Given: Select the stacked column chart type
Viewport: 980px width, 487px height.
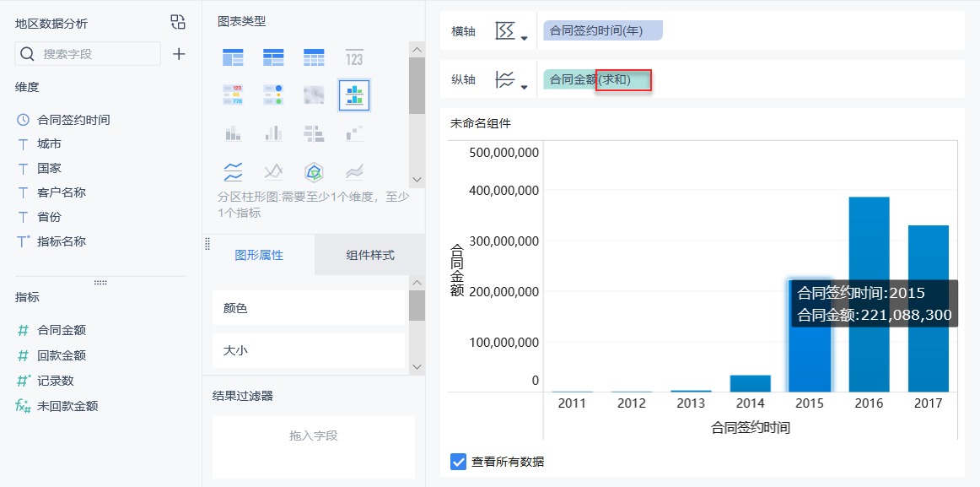Looking at the screenshot, I should tap(233, 133).
